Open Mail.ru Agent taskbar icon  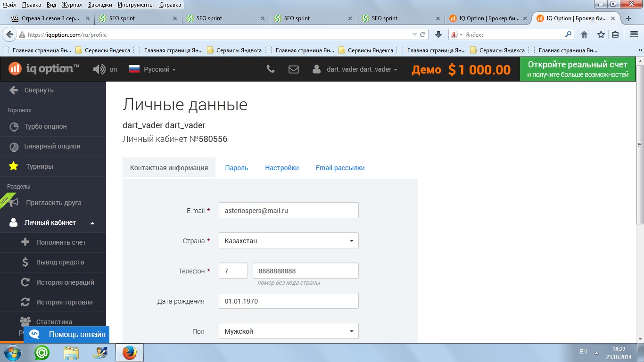[x=42, y=353]
